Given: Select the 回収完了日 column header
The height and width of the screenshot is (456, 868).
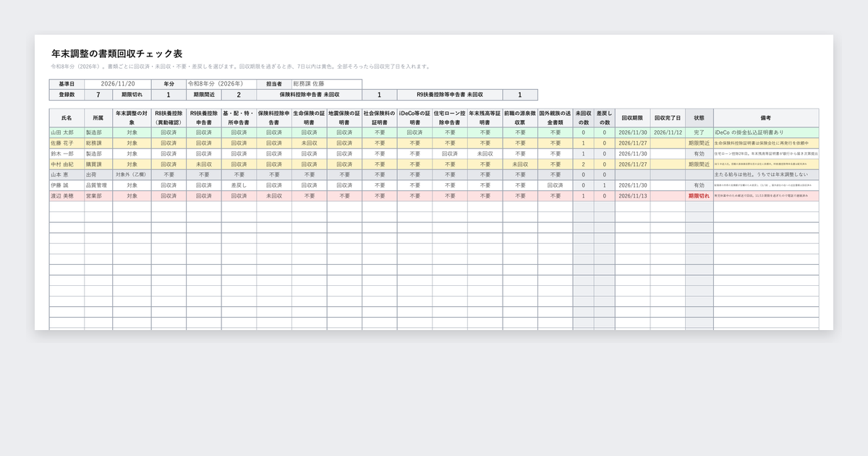Looking at the screenshot, I should pyautogui.click(x=668, y=117).
